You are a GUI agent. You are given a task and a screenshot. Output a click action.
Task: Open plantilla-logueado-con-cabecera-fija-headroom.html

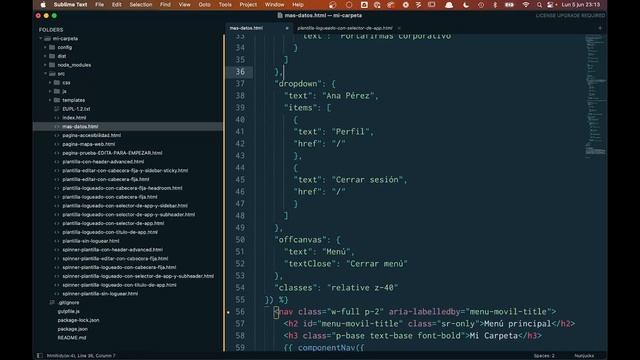122,188
